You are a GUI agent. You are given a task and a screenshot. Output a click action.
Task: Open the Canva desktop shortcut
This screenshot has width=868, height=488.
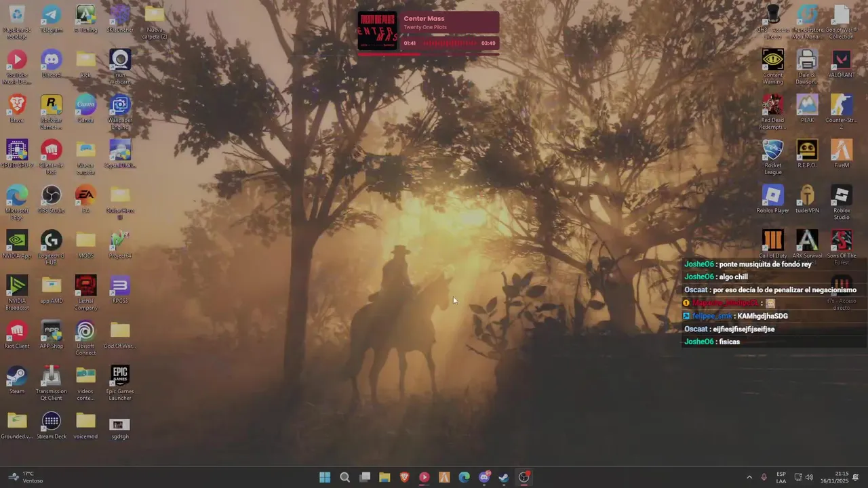tap(85, 109)
